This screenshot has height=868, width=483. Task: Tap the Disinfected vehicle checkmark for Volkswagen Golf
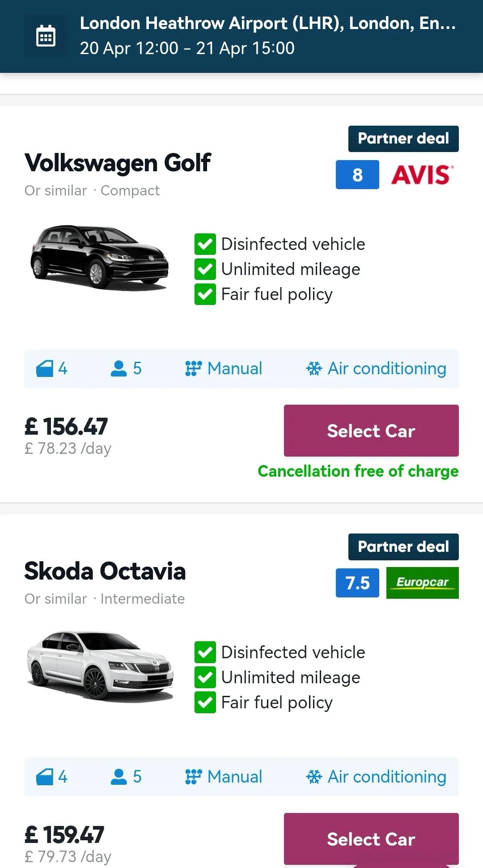(205, 244)
